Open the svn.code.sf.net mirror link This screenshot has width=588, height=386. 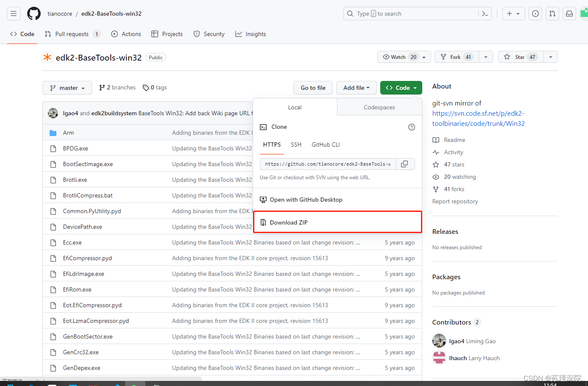tap(478, 118)
